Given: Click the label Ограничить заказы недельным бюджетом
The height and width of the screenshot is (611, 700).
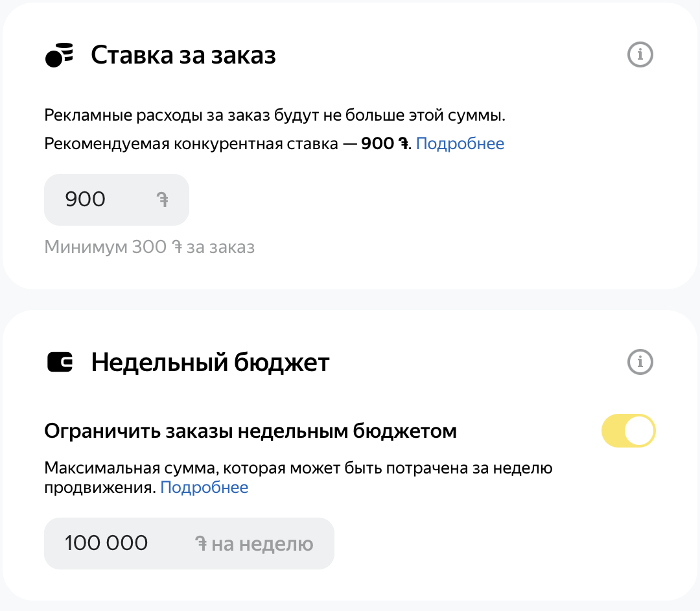Looking at the screenshot, I should point(250,431).
